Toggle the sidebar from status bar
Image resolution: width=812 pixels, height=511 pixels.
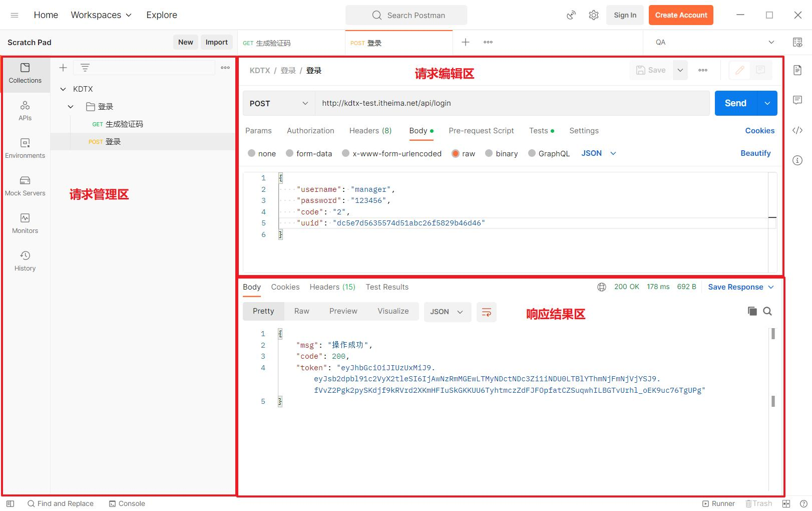pos(10,503)
